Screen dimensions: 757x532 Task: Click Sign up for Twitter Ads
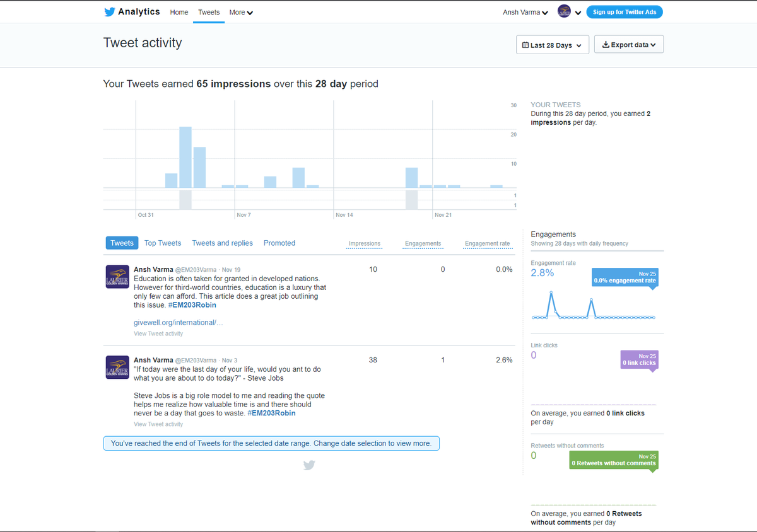(x=625, y=12)
